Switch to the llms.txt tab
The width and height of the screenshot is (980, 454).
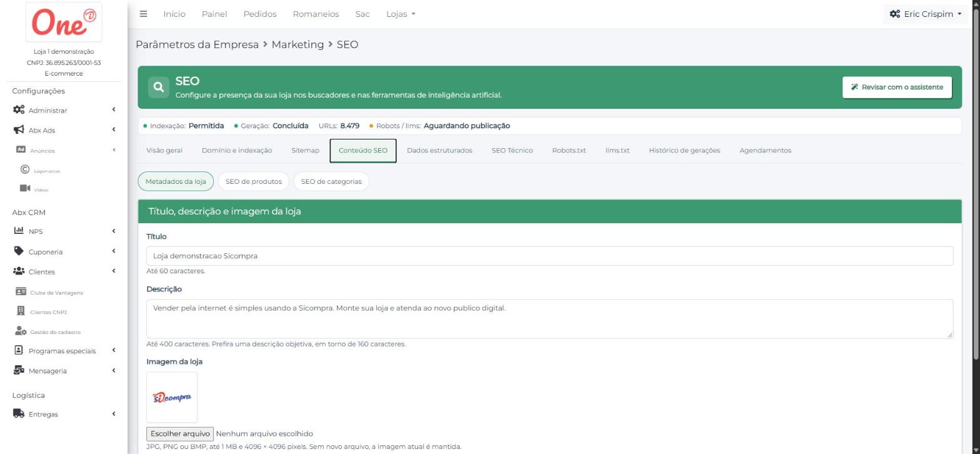click(617, 150)
